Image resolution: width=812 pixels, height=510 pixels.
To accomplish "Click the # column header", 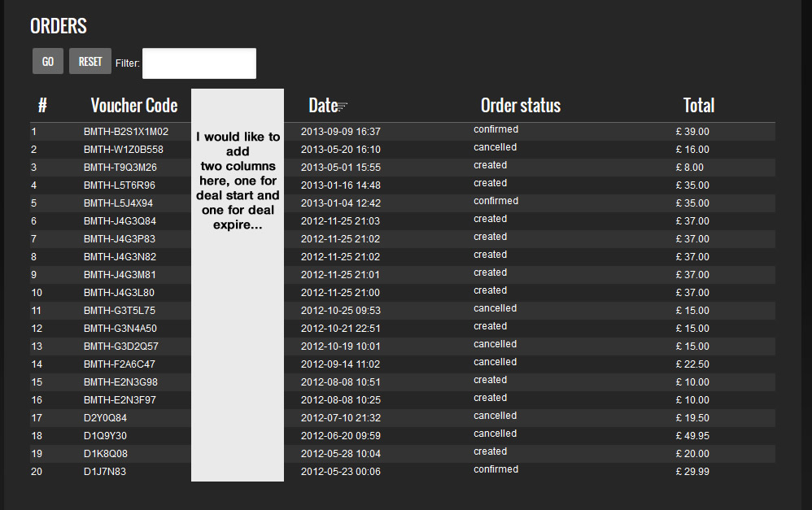I will click(x=42, y=105).
